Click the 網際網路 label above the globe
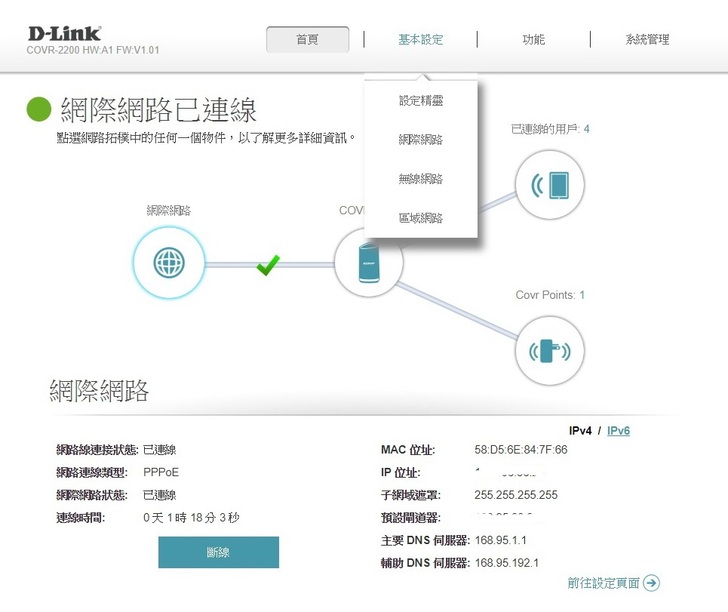This screenshot has width=728, height=612. (x=169, y=210)
